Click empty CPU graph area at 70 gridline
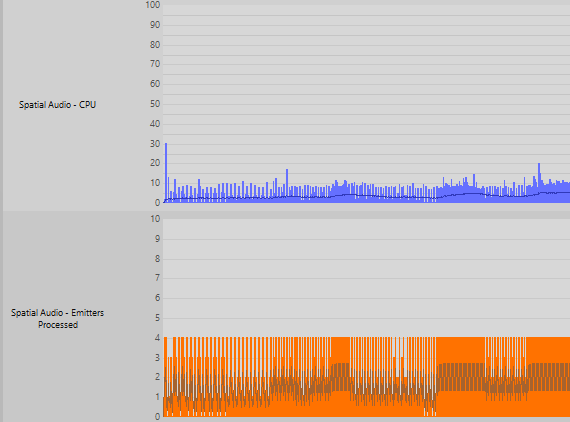 click(x=364, y=65)
